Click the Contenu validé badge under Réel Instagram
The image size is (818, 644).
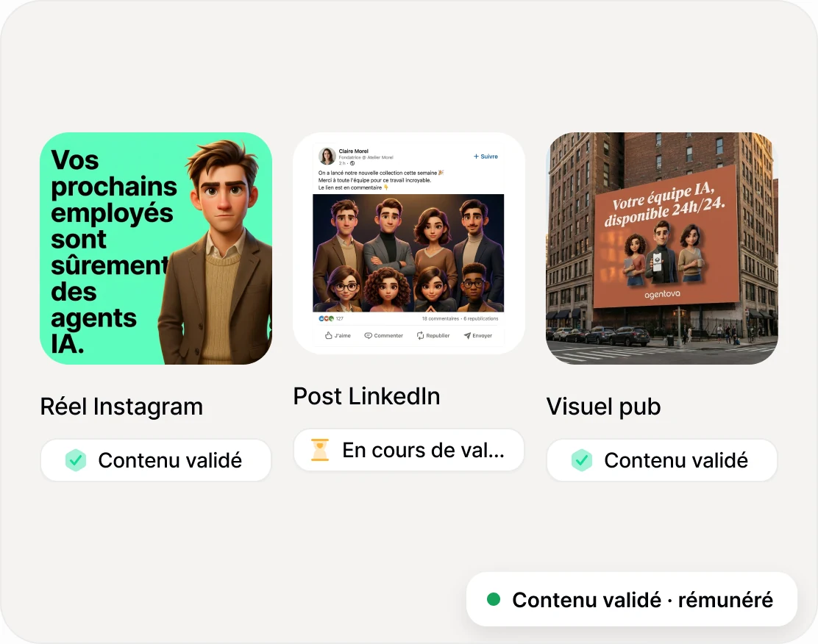pyautogui.click(x=156, y=460)
